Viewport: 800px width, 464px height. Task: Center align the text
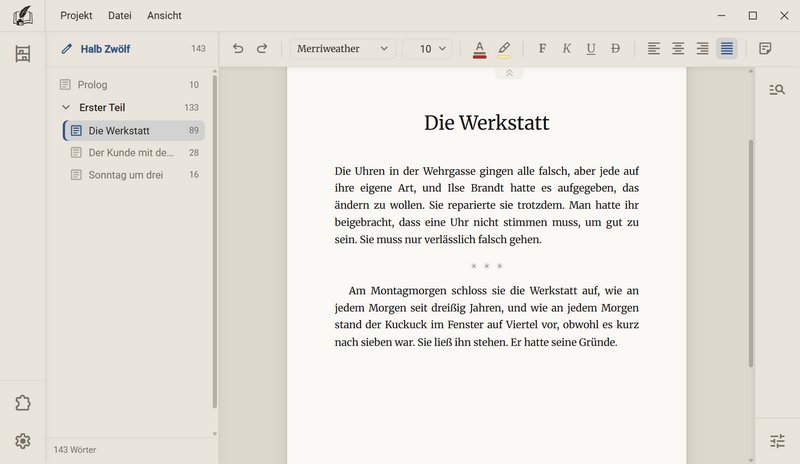point(678,48)
